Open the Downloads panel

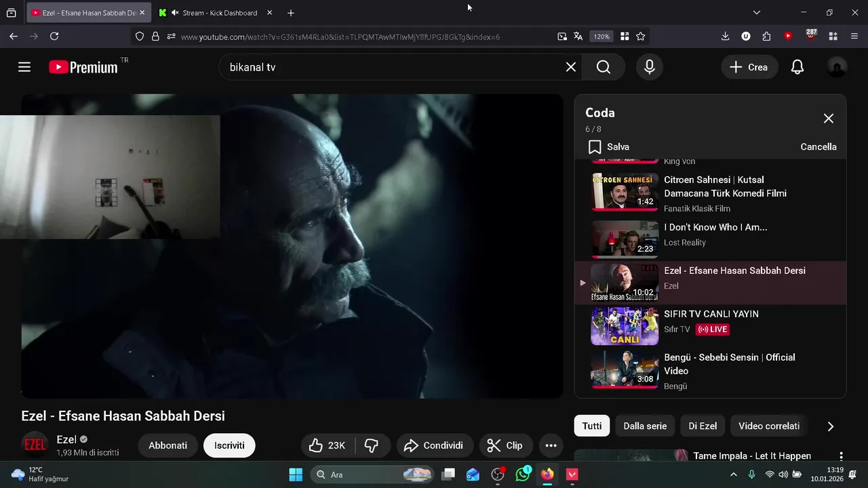click(725, 37)
